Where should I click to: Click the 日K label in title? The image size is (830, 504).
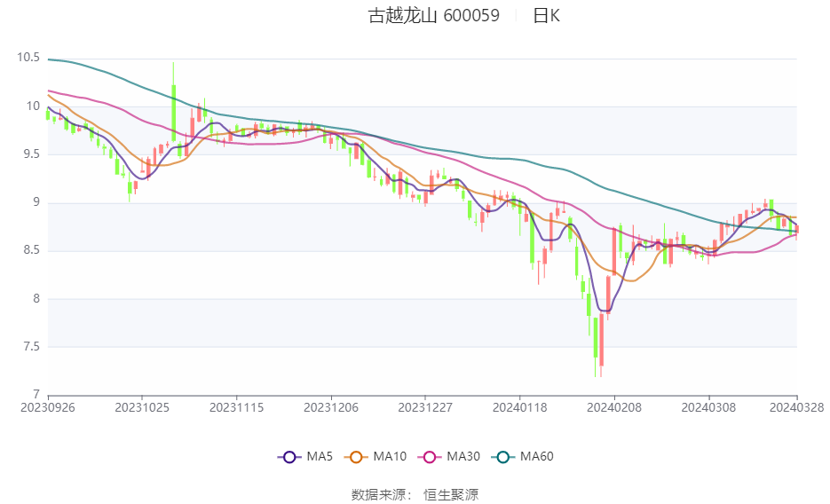[x=546, y=15]
